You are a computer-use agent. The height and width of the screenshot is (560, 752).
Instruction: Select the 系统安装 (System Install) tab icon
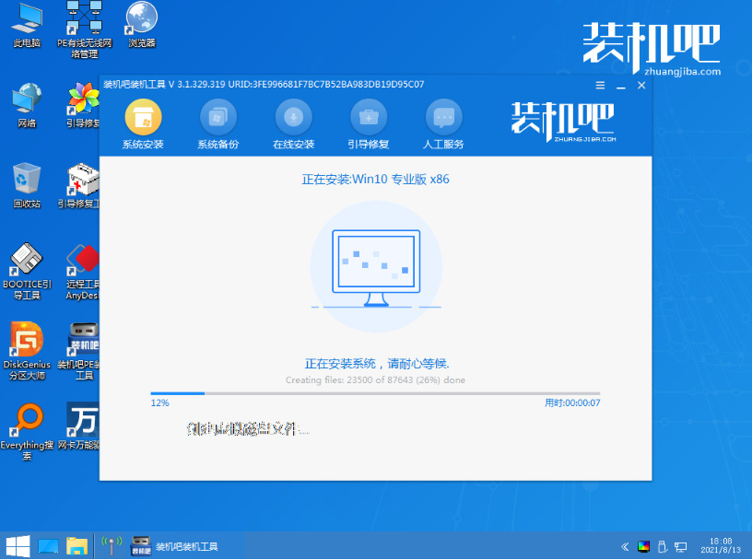[x=141, y=118]
